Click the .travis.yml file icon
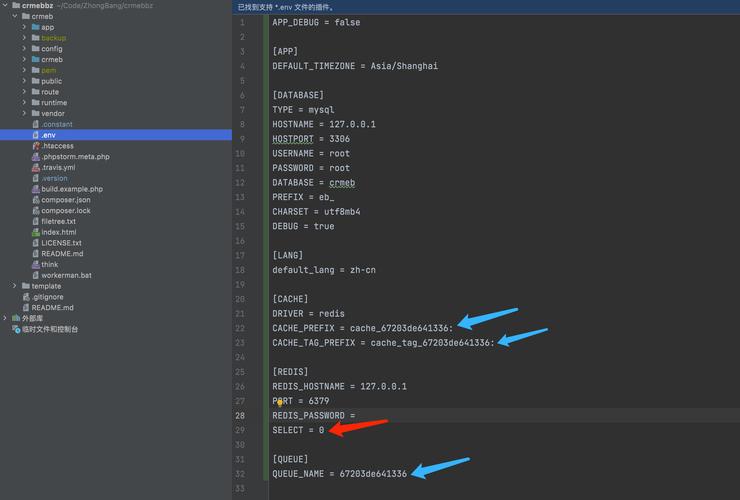The image size is (740, 500). point(35,167)
